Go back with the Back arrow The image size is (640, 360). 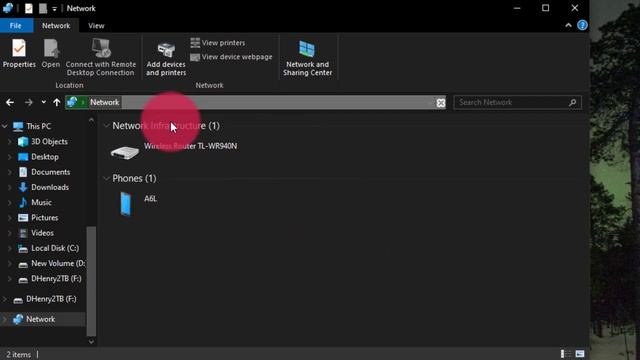(x=10, y=102)
